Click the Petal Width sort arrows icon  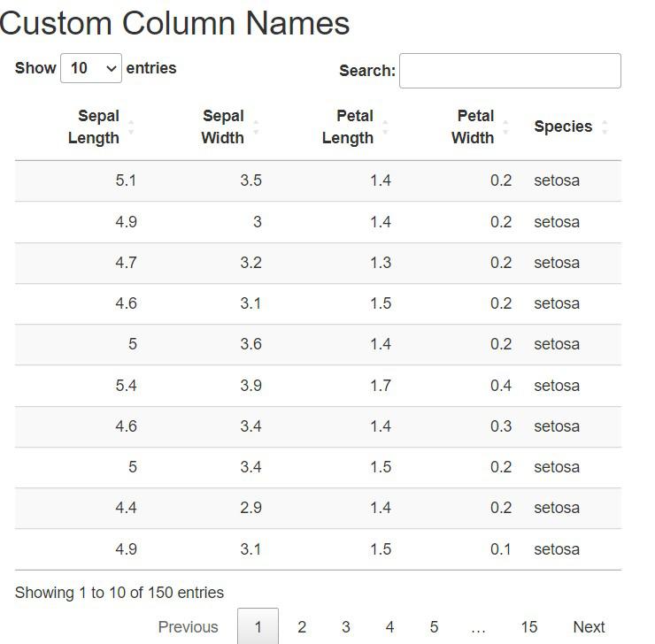pos(505,127)
